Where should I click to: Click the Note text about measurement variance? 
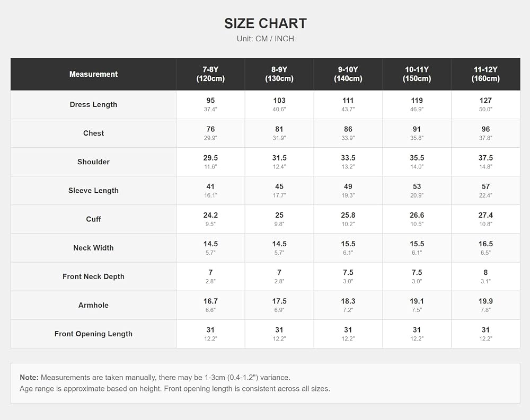point(155,378)
